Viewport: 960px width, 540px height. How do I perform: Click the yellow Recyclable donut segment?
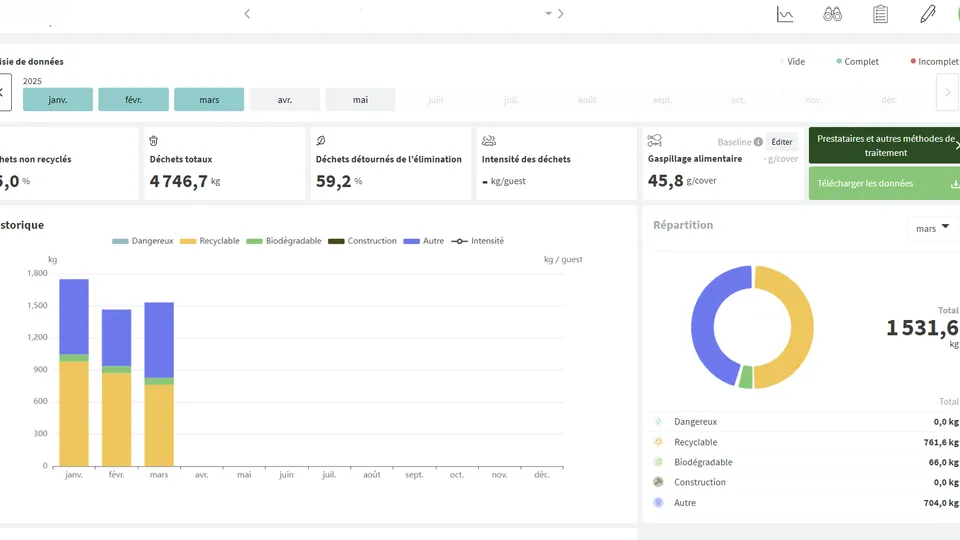tap(802, 327)
